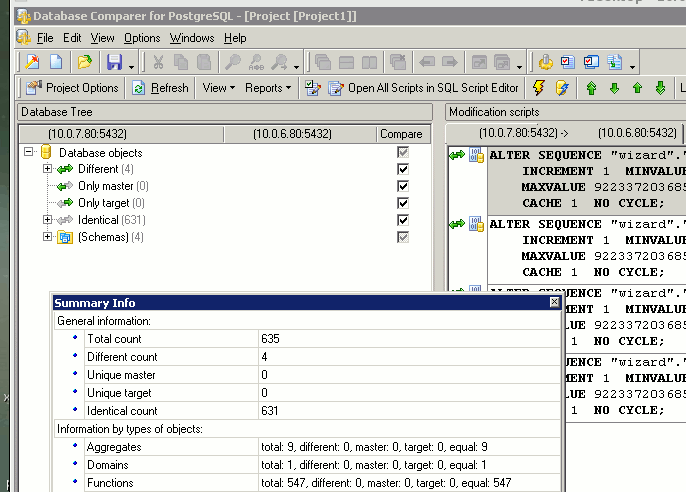Screen dimensions: 686x492
Task: Click the Copy icon in the toolbar
Action: (181, 62)
